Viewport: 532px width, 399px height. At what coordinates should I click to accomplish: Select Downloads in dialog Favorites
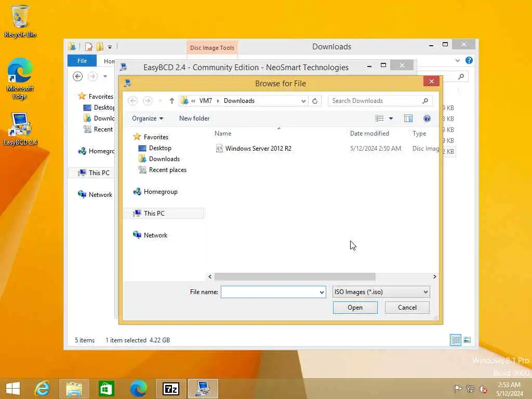tap(164, 159)
